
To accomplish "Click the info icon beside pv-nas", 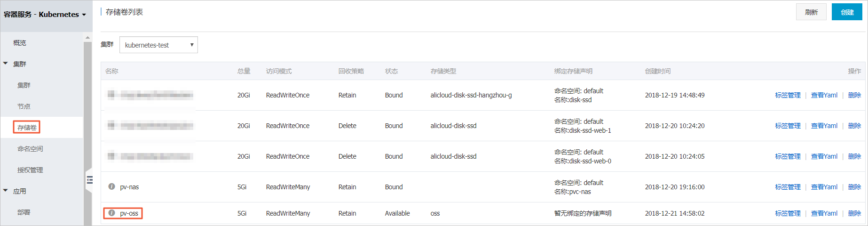I will [111, 186].
